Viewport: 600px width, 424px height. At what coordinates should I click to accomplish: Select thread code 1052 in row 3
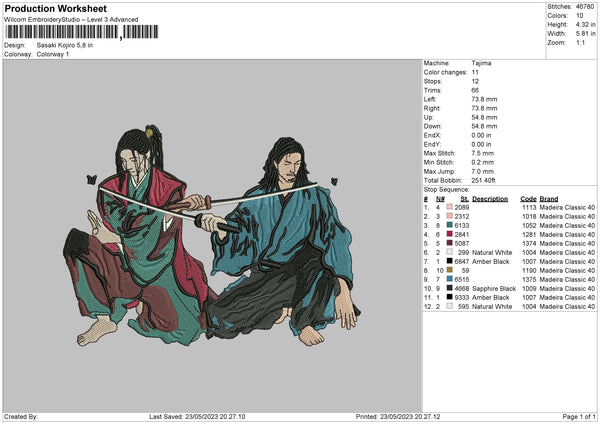point(530,225)
